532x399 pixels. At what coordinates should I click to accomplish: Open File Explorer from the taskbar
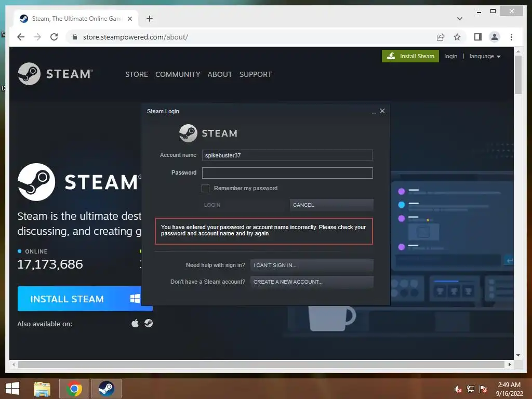[42, 389]
